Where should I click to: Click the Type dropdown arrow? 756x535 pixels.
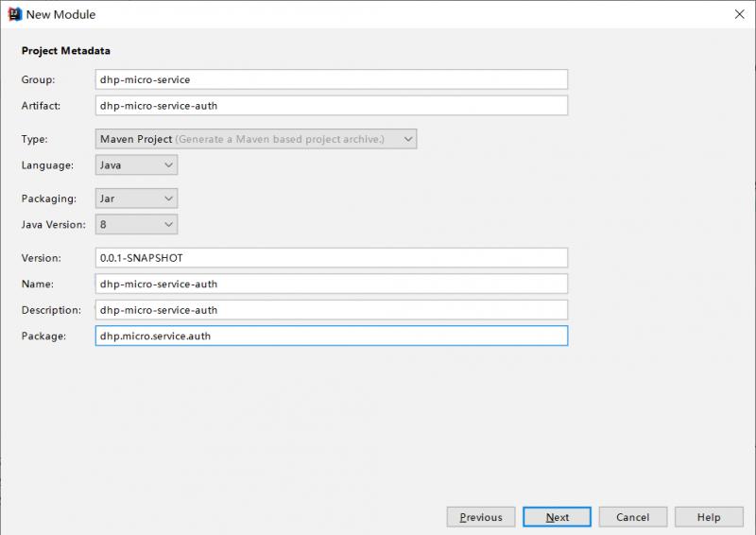click(x=408, y=139)
